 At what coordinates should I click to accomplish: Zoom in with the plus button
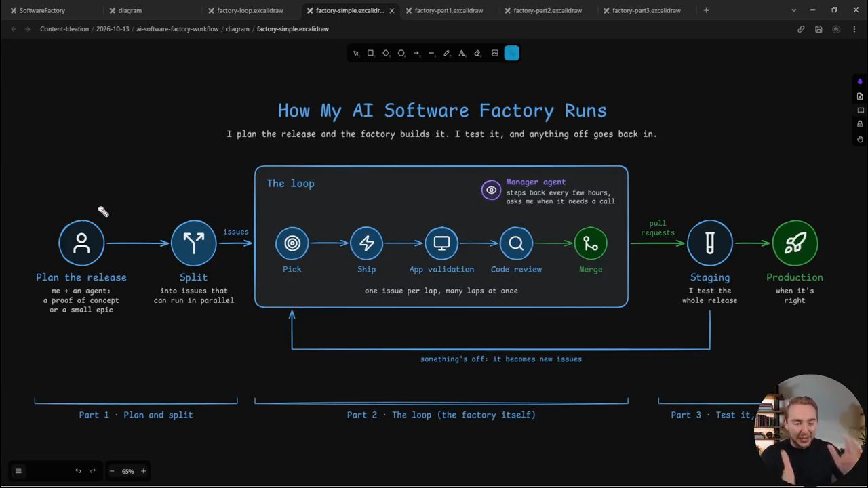143,471
